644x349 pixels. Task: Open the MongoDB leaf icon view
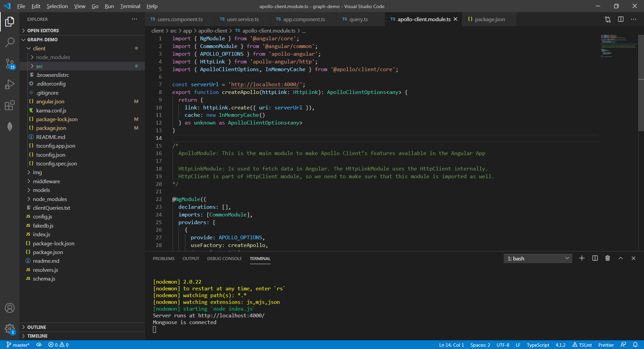coord(10,126)
